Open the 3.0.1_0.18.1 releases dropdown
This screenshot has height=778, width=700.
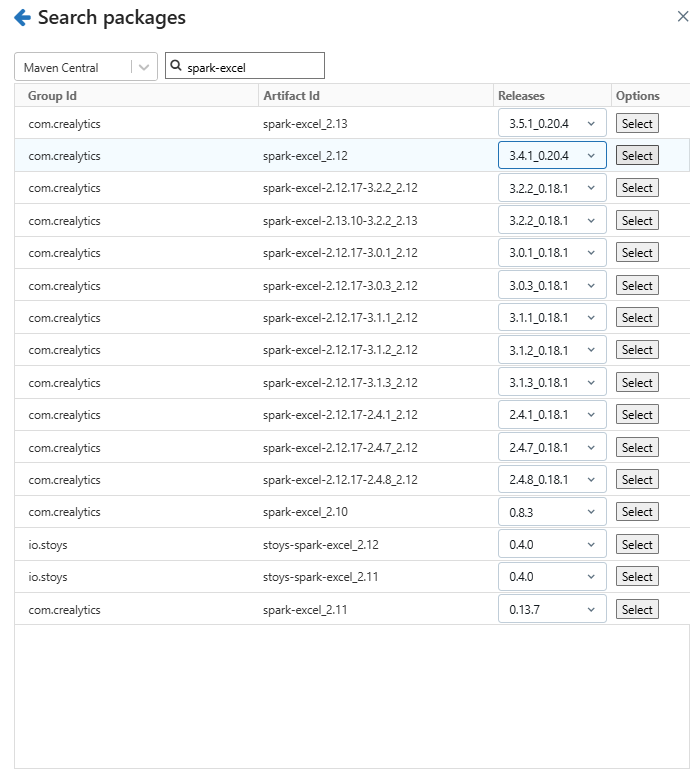pos(552,253)
